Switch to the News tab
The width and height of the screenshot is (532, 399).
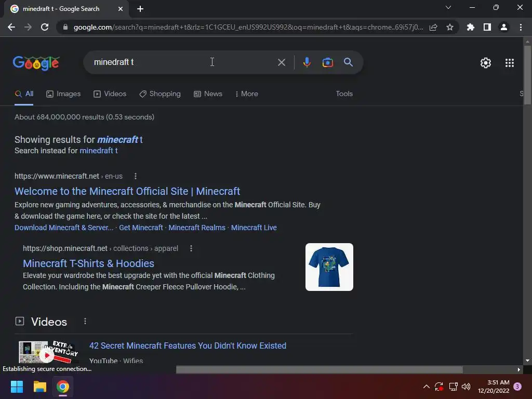(208, 94)
